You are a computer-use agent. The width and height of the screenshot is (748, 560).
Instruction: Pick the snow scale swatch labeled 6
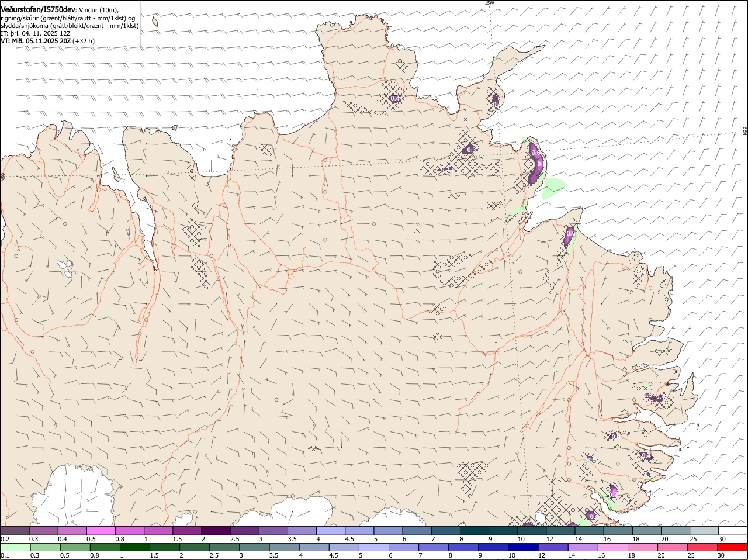pos(417,530)
